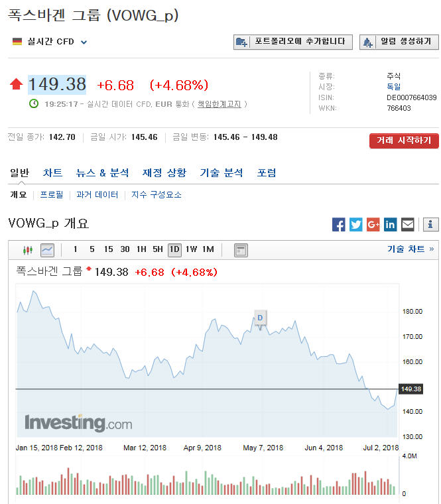Click 포트폴리오에 추가합니다 button
Viewport: 441px width, 504px height.
(292, 42)
